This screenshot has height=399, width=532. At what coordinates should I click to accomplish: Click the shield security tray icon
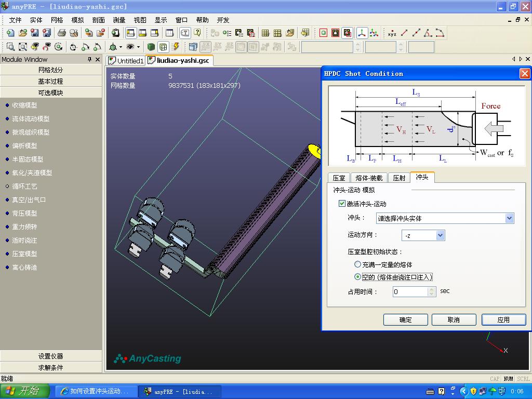(x=473, y=391)
